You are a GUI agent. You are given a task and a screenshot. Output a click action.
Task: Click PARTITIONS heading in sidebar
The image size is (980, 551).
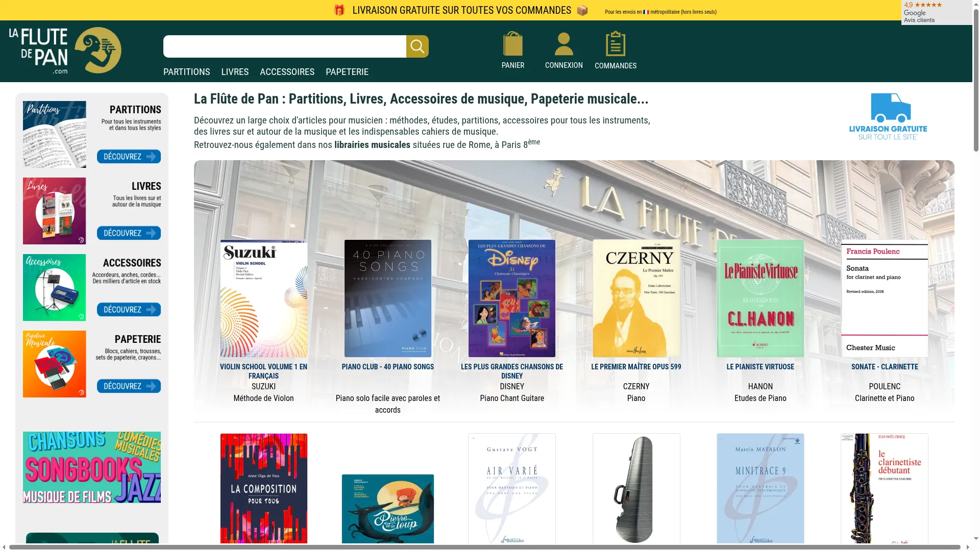(135, 110)
